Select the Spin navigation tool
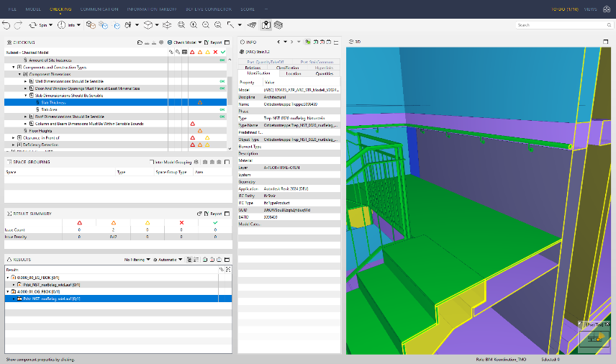 [41, 24]
